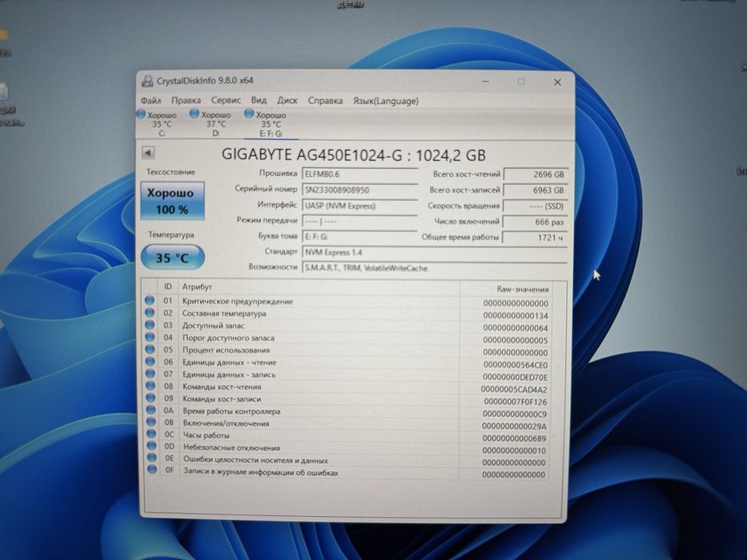
Task: Open the Файл menu
Action: point(151,101)
